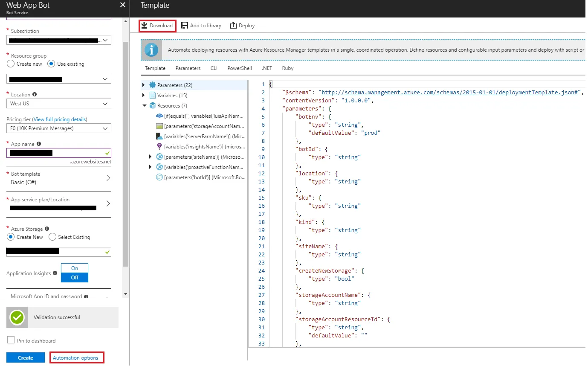
Task: Click the info icon beside Azure Storage
Action: pyautogui.click(x=47, y=229)
